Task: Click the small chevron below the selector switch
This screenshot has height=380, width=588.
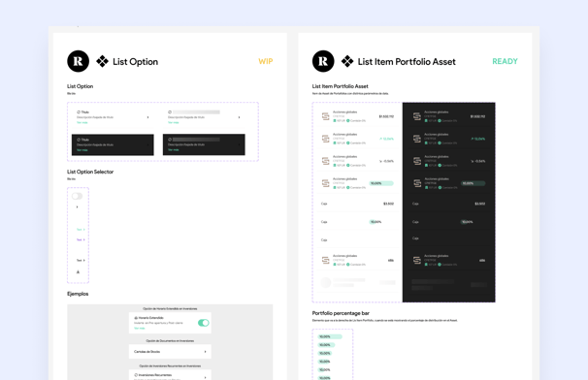Action: click(x=78, y=206)
